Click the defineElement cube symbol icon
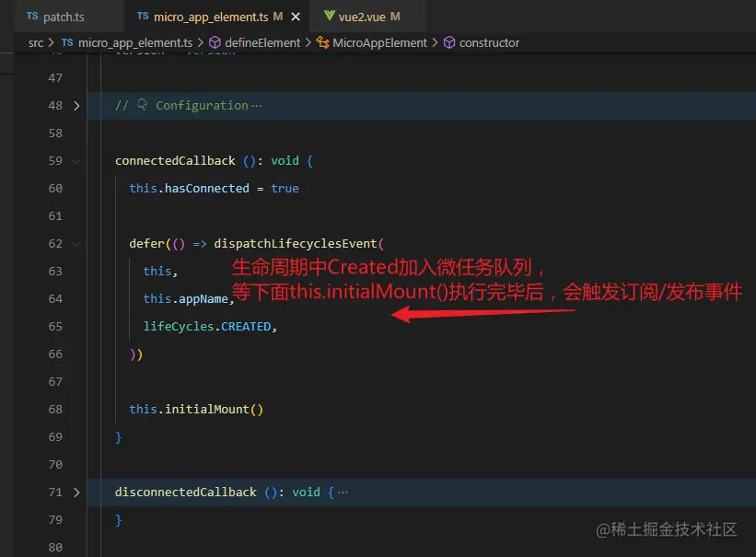The width and height of the screenshot is (756, 557). coord(215,43)
